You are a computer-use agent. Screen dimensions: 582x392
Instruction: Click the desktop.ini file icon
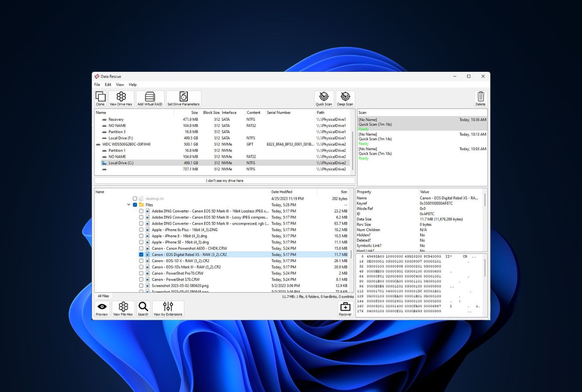141,199
